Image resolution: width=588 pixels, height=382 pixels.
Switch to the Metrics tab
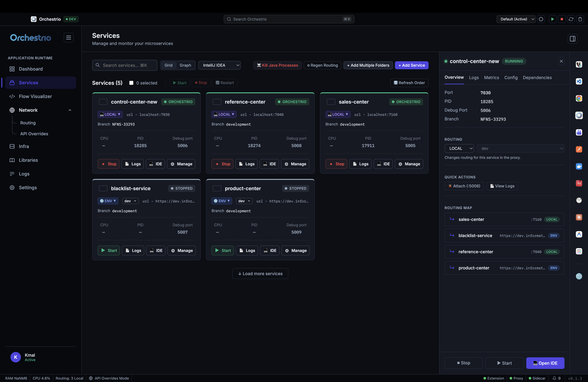(491, 78)
